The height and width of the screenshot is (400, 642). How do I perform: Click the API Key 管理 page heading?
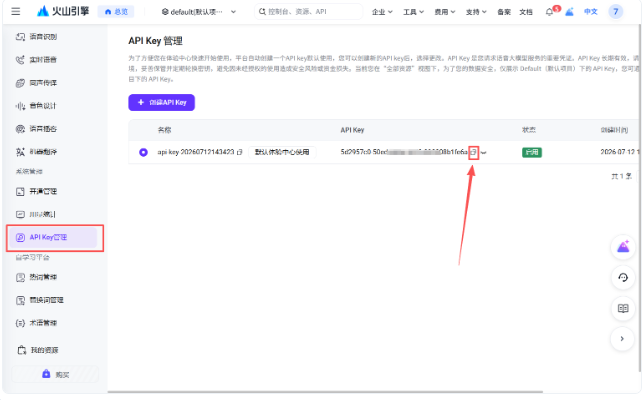pyautogui.click(x=155, y=41)
